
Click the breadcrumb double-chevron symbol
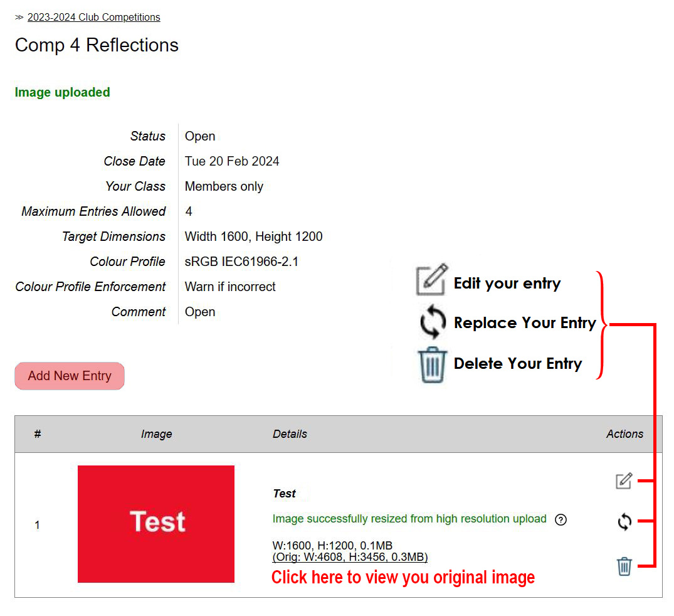[x=19, y=18]
